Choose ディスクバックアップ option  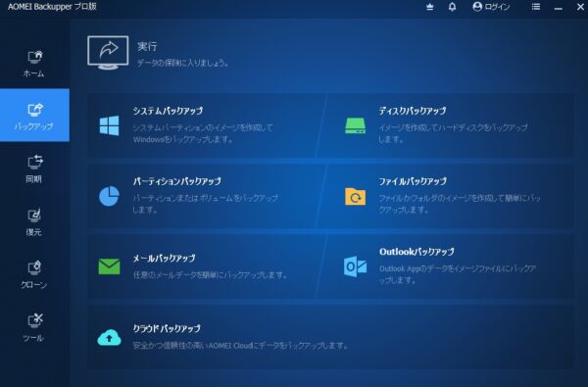click(446, 125)
